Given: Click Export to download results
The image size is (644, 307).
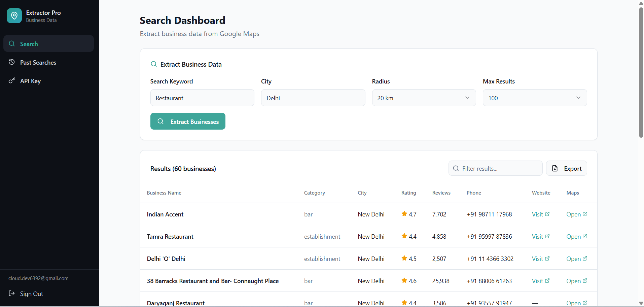Looking at the screenshot, I should (x=567, y=168).
